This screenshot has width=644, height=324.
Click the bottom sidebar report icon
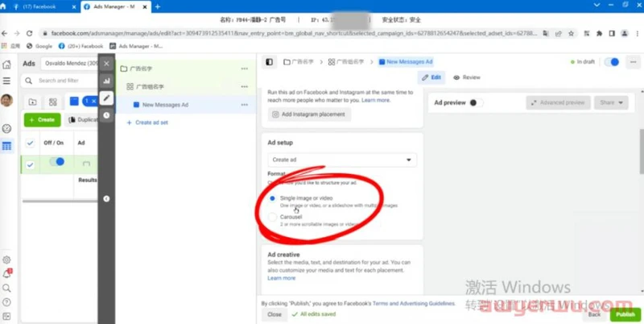tap(6, 316)
